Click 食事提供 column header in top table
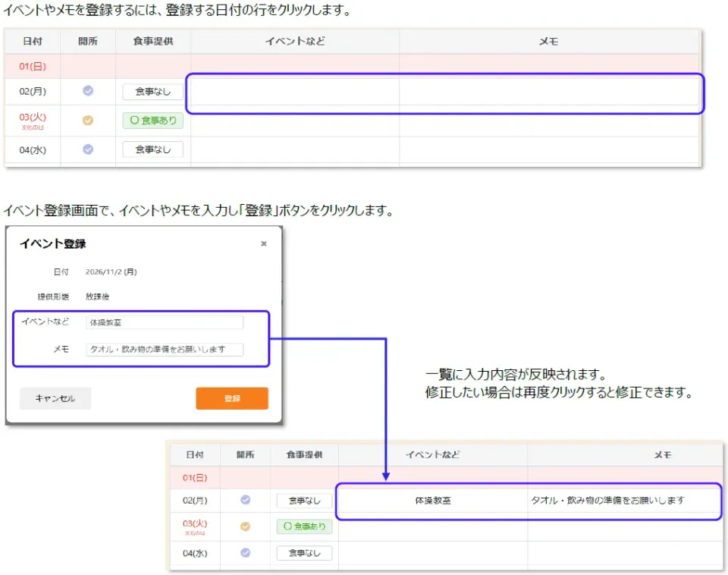 tap(152, 41)
